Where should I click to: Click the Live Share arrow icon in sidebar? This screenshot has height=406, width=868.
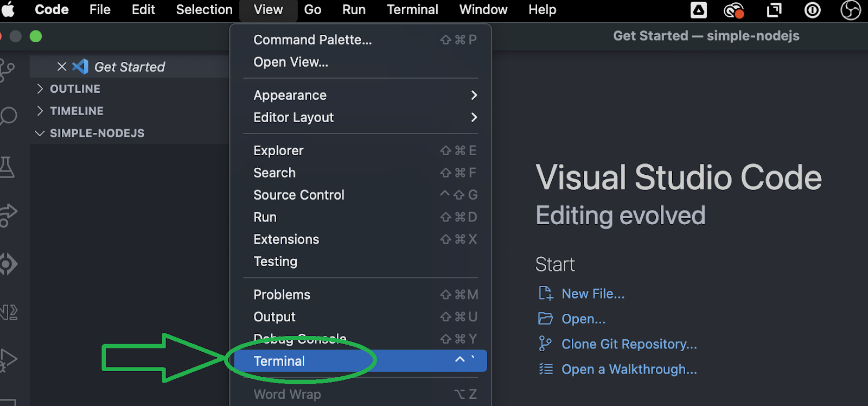click(x=8, y=215)
